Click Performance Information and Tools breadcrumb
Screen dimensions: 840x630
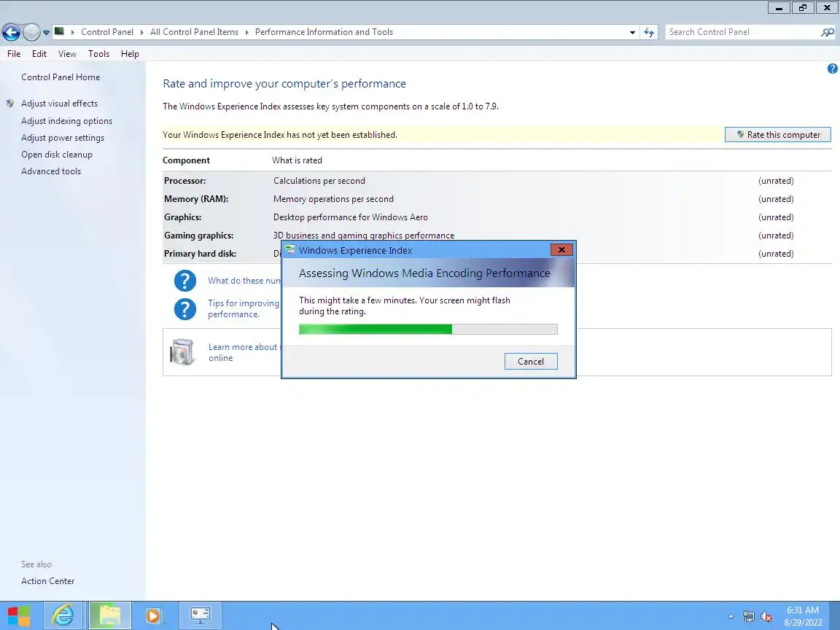[324, 32]
